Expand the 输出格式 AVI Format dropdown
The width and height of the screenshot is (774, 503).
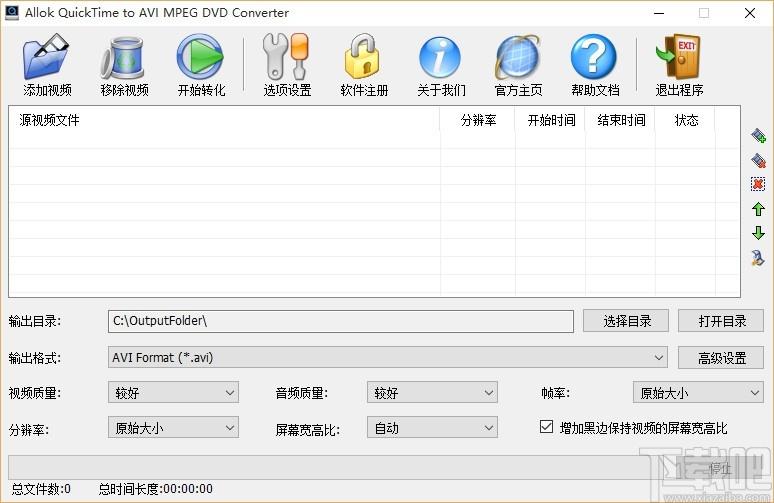click(387, 357)
